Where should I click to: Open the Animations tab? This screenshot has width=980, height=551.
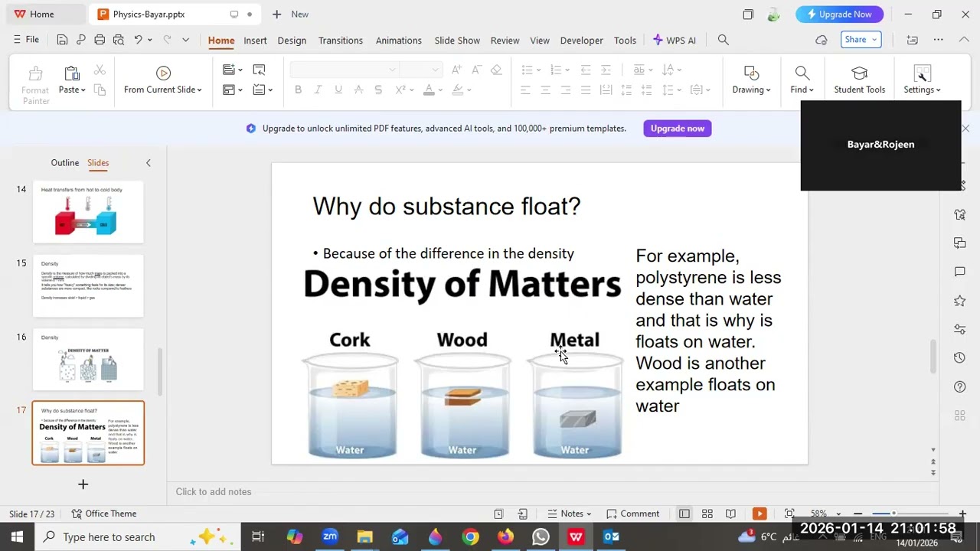[398, 41]
